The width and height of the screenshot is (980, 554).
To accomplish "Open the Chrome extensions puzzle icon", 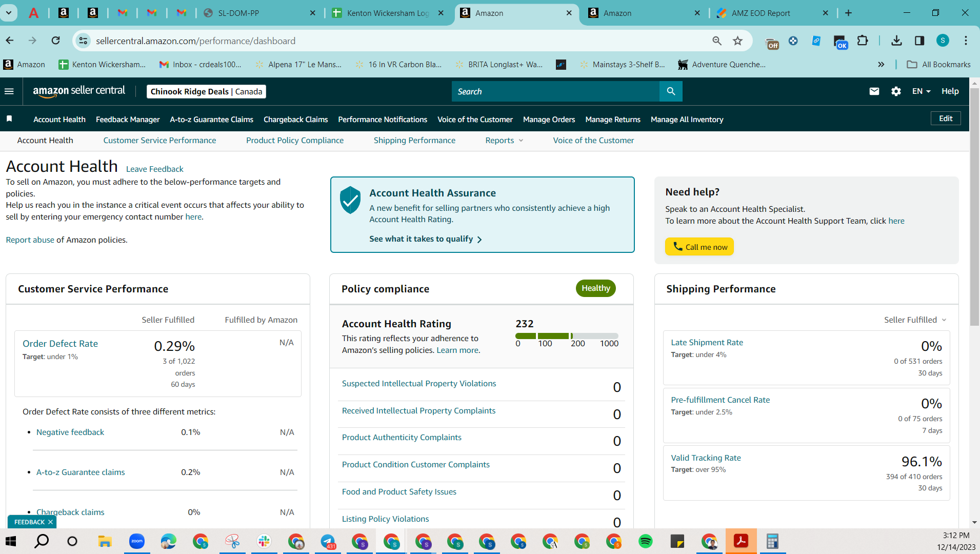I will point(863,41).
